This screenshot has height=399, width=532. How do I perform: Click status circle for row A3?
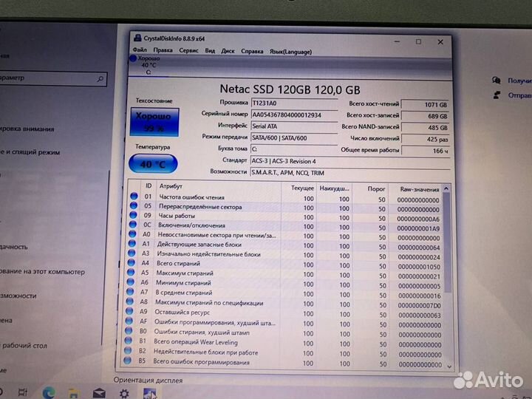(x=132, y=253)
